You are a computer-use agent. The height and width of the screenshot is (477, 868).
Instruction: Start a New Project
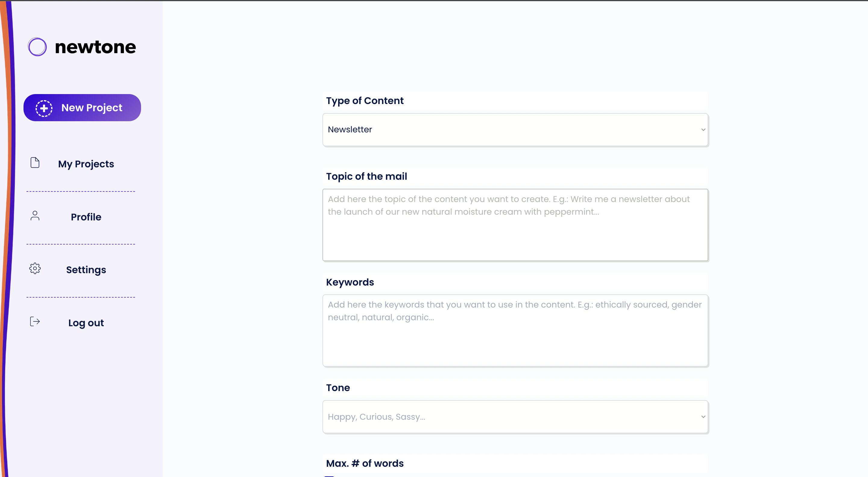click(x=82, y=108)
